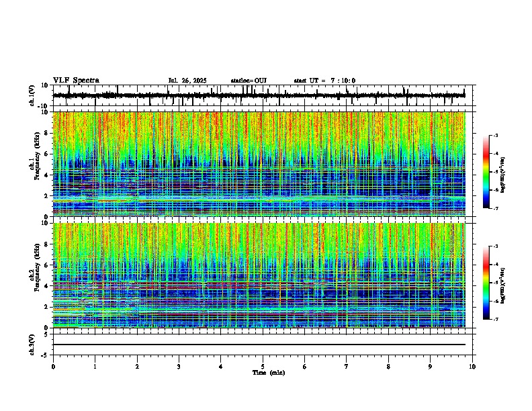Click the ch.2 color scale PSD unit label

[503, 285]
